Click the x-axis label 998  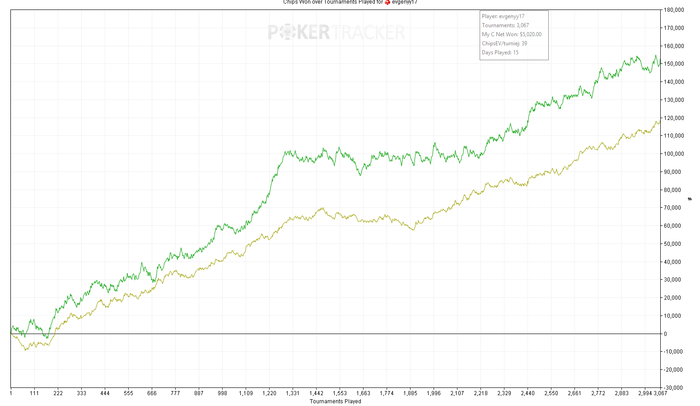click(x=222, y=393)
